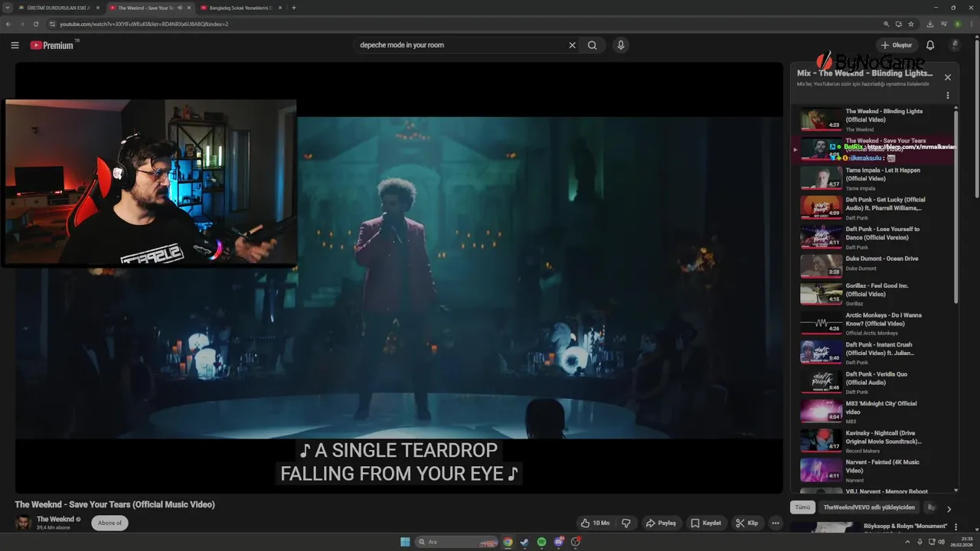Play Daft Punk - Instant Crush
The image size is (980, 551).
pyautogui.click(x=874, y=352)
